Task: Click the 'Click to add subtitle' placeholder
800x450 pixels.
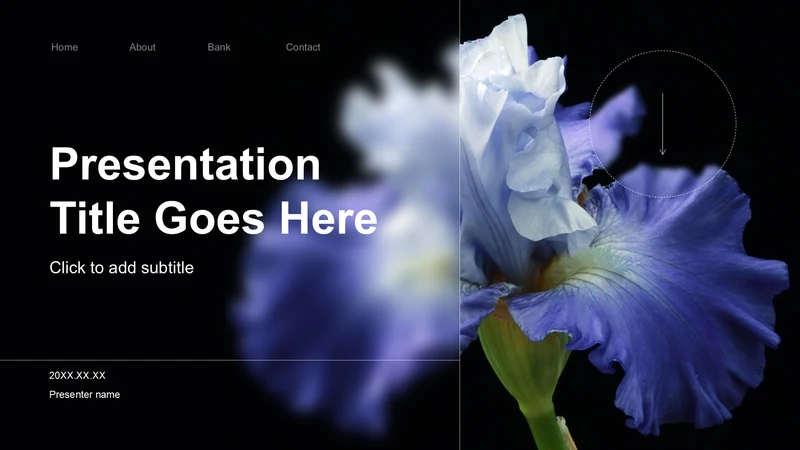Action: coord(121,267)
